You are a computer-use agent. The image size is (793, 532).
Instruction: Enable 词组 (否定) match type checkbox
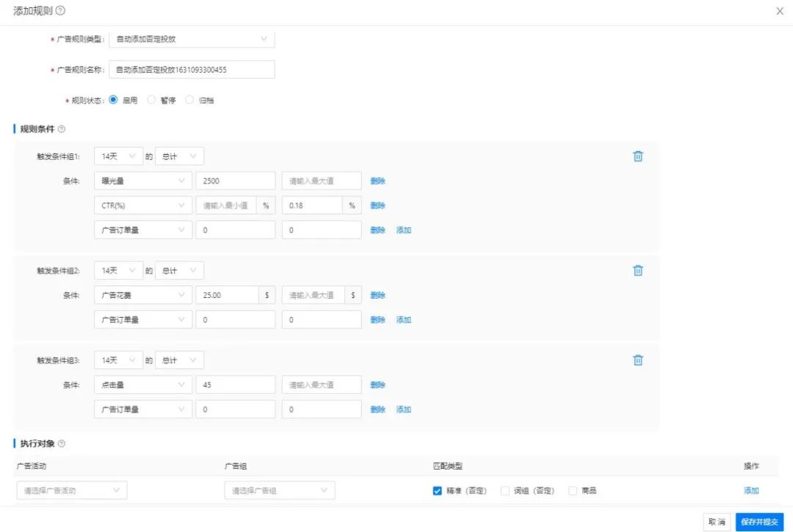pyautogui.click(x=505, y=491)
